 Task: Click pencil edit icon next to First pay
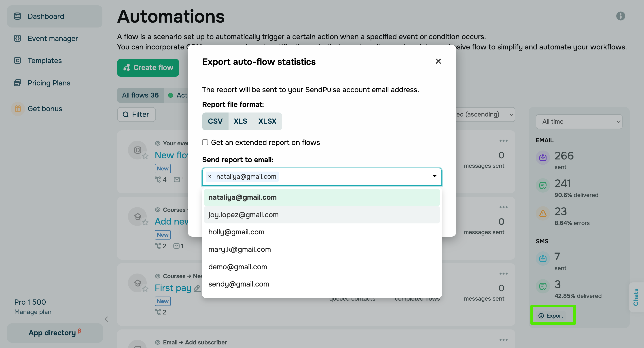(x=197, y=288)
